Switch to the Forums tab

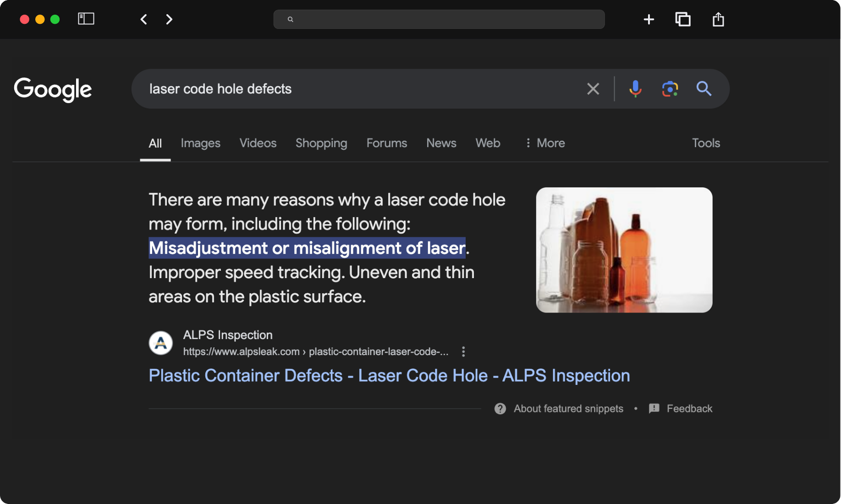(387, 143)
